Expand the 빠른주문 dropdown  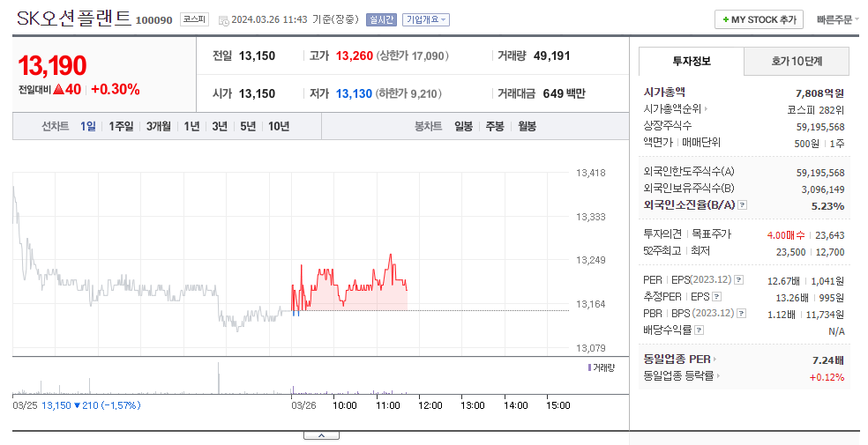pyautogui.click(x=837, y=20)
